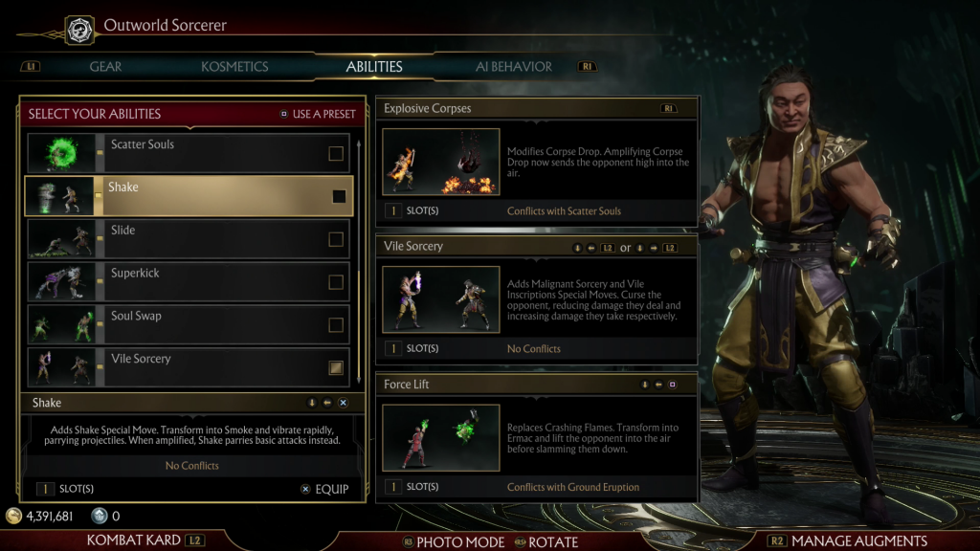Toggle the Vile Sorcery checkbox
The image size is (980, 551).
(x=336, y=367)
